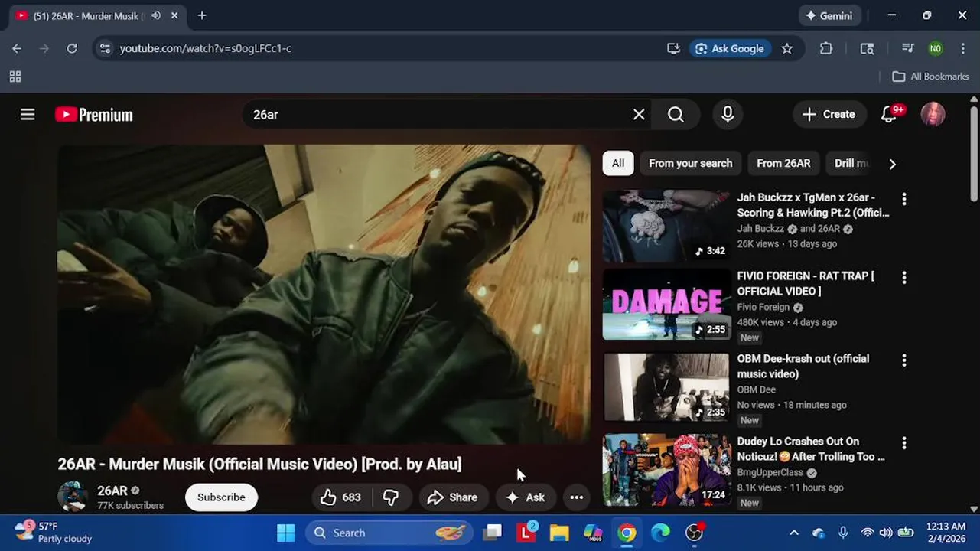Screen dimensions: 980x551
Task: Open the Ask AI button
Action: point(525,497)
